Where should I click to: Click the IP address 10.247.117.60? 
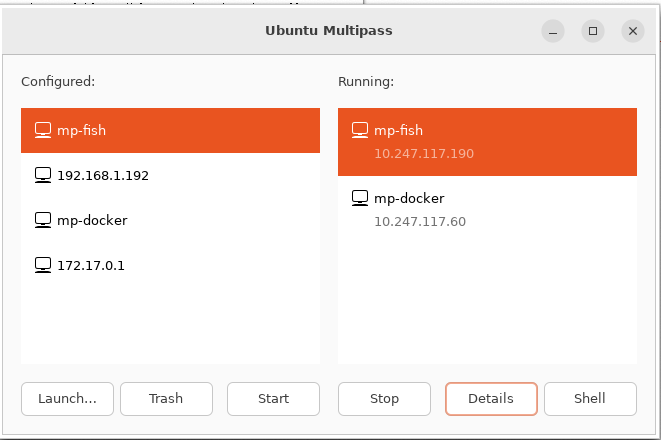(420, 222)
